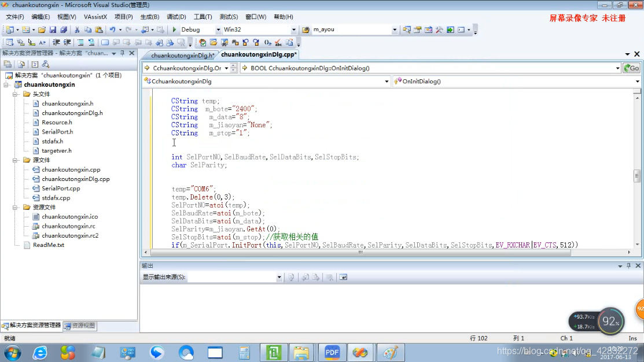Open the OnInitDialog() member dropdown
Viewport: 644px width, 362px height.
pyautogui.click(x=638, y=82)
